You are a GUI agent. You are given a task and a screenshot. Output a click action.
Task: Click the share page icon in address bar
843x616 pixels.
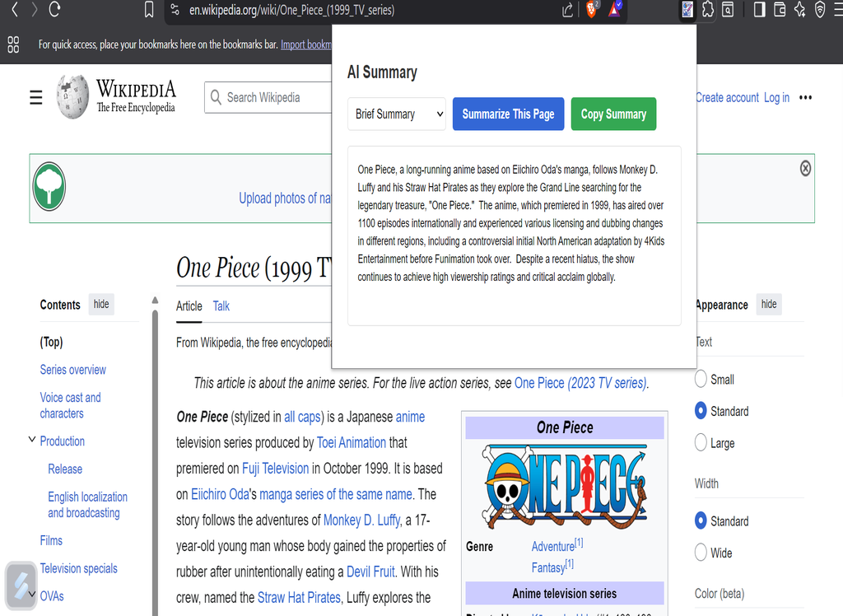567,10
